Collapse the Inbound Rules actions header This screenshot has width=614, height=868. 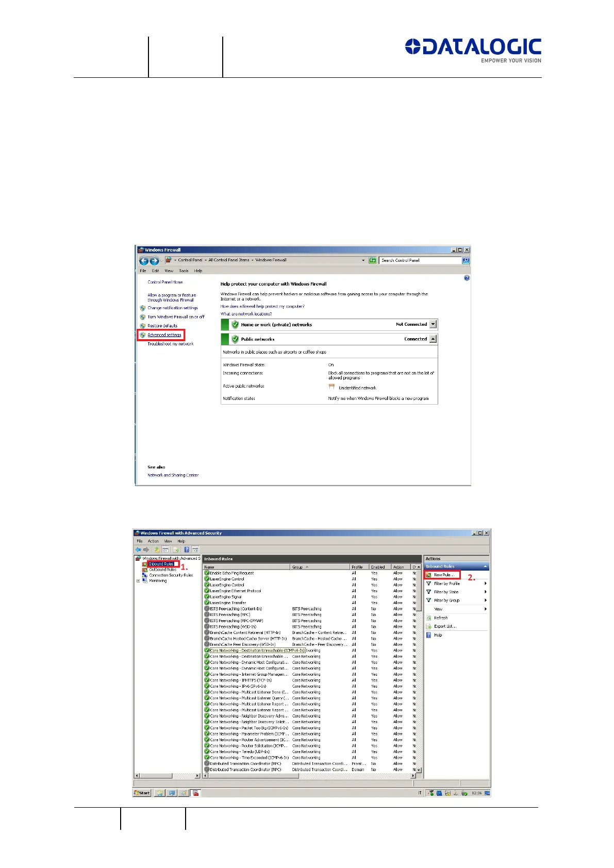coord(485,566)
